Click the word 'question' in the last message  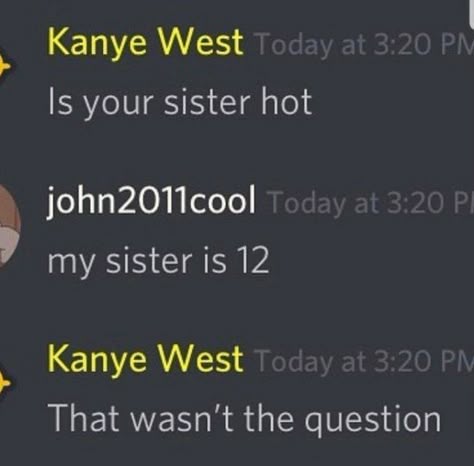click(373, 420)
